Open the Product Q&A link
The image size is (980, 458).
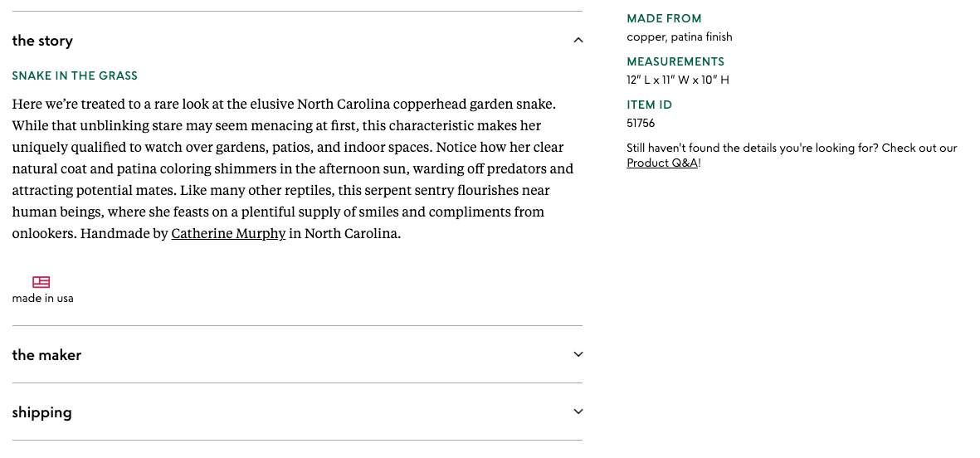[662, 163]
